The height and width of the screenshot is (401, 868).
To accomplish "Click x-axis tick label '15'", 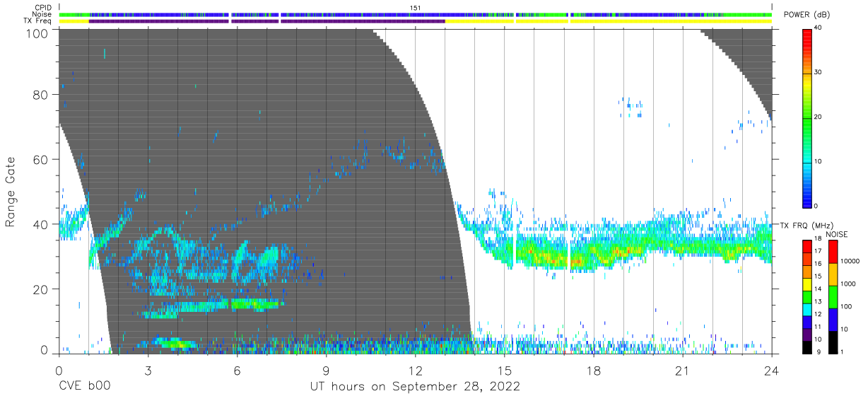I will point(505,371).
